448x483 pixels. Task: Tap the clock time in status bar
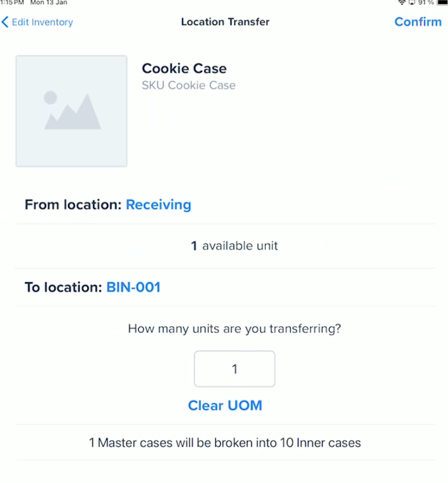click(x=12, y=2)
